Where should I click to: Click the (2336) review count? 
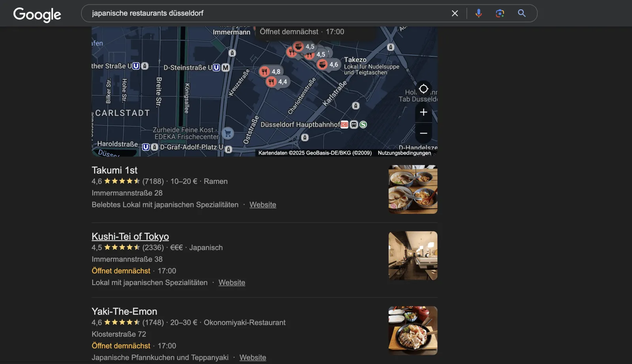tap(153, 248)
